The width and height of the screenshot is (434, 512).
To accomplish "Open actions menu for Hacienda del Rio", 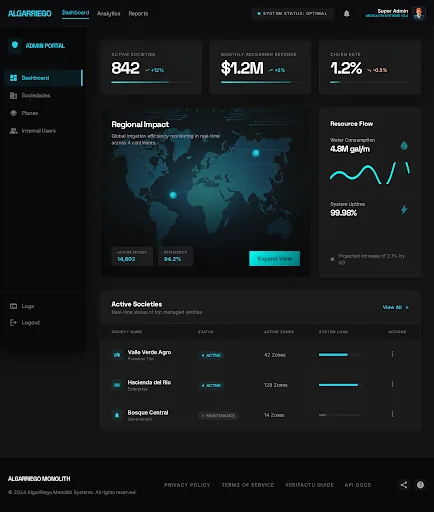I will (392, 384).
